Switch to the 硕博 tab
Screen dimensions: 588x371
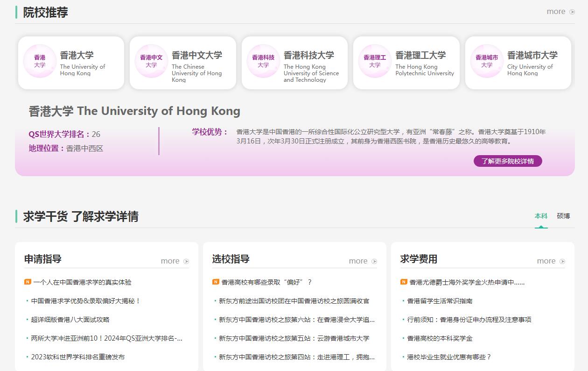pyautogui.click(x=563, y=216)
